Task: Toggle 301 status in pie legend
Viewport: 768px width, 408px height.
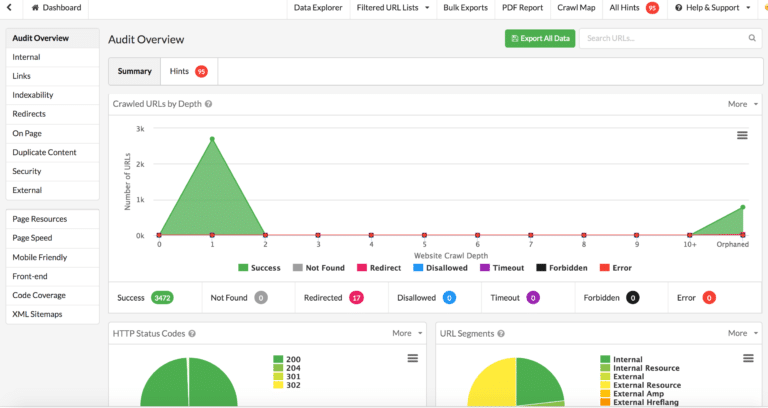Action: (287, 377)
